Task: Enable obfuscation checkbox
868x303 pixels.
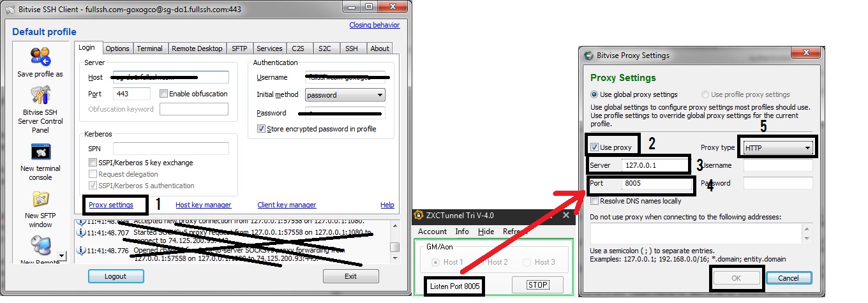Action: click(x=164, y=94)
